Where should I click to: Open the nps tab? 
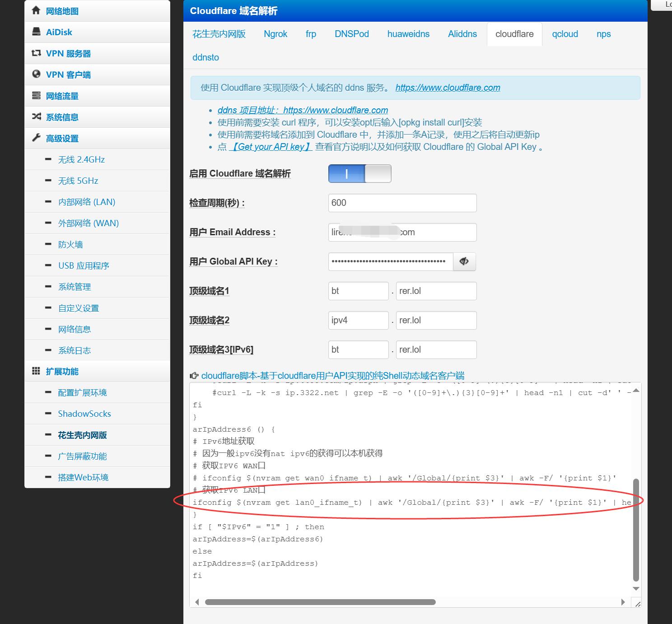603,34
